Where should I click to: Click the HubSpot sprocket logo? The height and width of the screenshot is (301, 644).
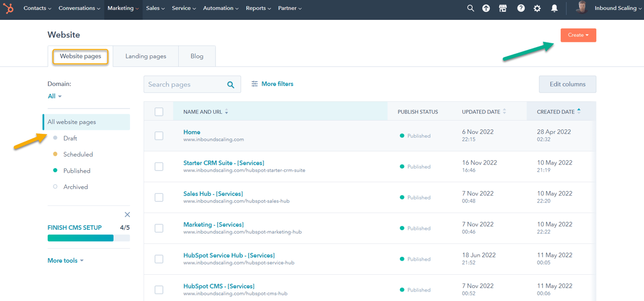(8, 8)
